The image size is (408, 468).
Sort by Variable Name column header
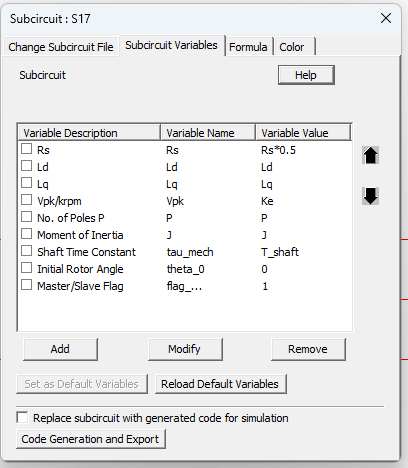(208, 133)
